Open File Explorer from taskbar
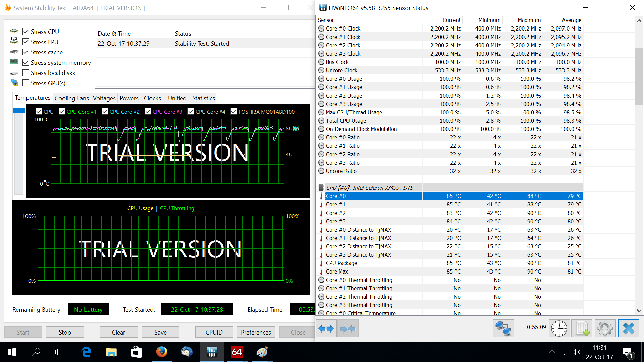This screenshot has width=644, height=362. 111,352
